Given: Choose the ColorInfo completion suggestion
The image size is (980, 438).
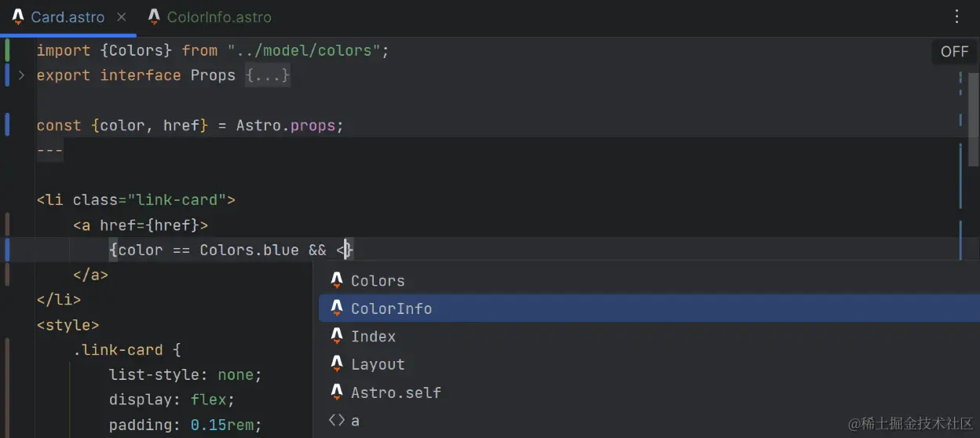Looking at the screenshot, I should [391, 308].
